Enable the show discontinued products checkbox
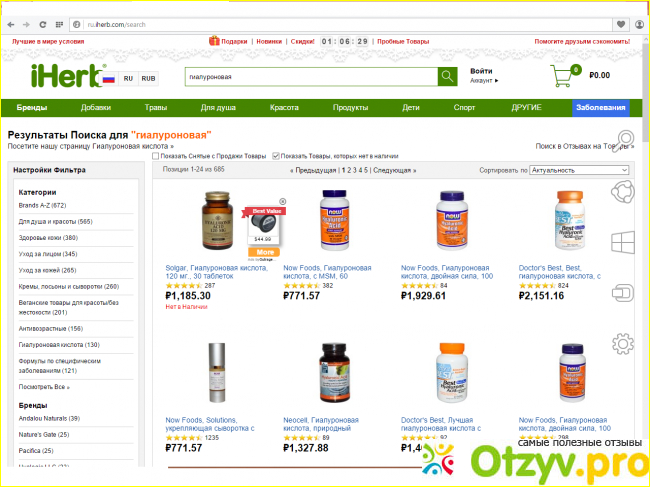The width and height of the screenshot is (650, 487). 155,156
